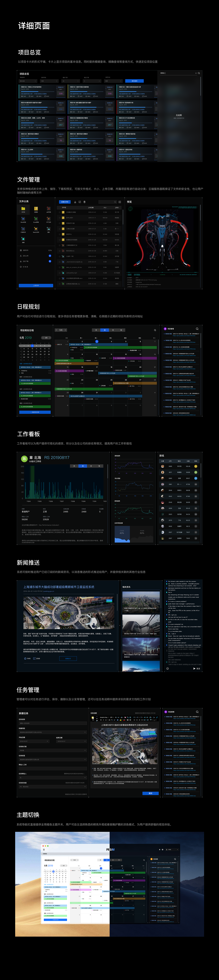Click the 2566 share counter under the article
Image resolution: width=219 pixels, height=980 pixels.
[x=37, y=658]
